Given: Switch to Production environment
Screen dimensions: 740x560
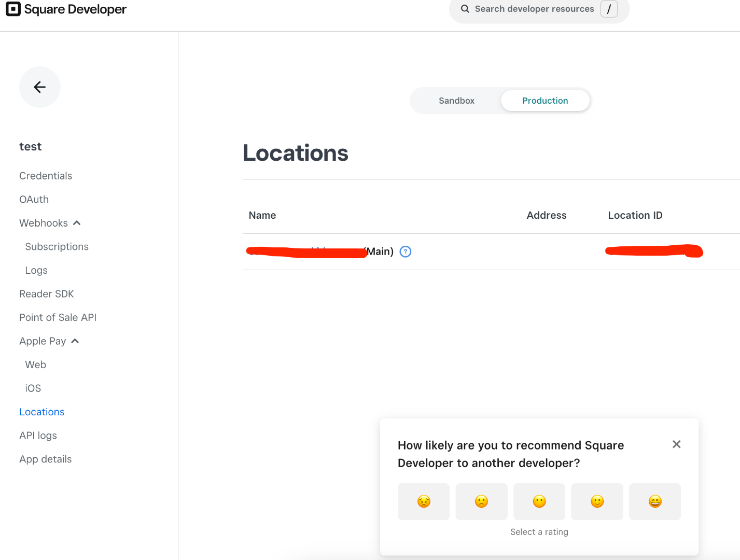Looking at the screenshot, I should (x=545, y=101).
